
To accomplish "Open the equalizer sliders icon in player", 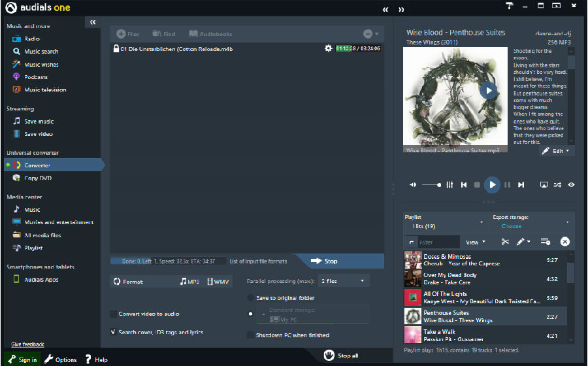I will click(x=449, y=185).
